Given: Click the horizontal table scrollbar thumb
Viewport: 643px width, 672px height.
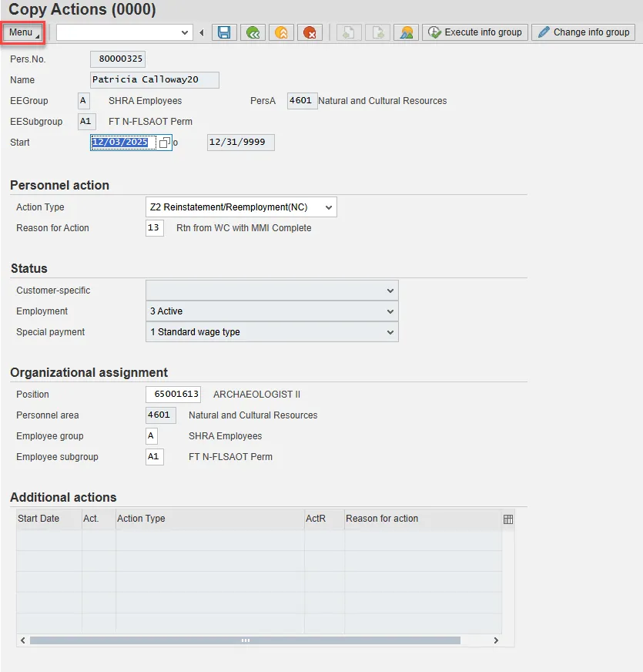Looking at the screenshot, I should coord(245,640).
